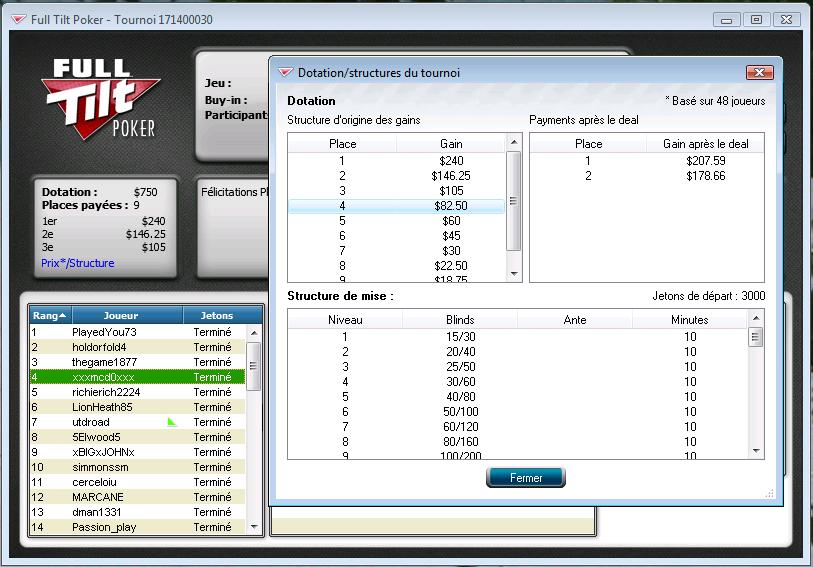
Task: Maximize the Full Tilt Poker tournament window
Action: point(756,20)
